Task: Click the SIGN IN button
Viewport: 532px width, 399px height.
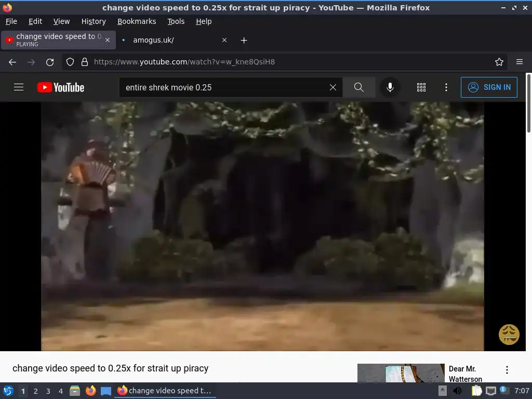Action: (489, 87)
